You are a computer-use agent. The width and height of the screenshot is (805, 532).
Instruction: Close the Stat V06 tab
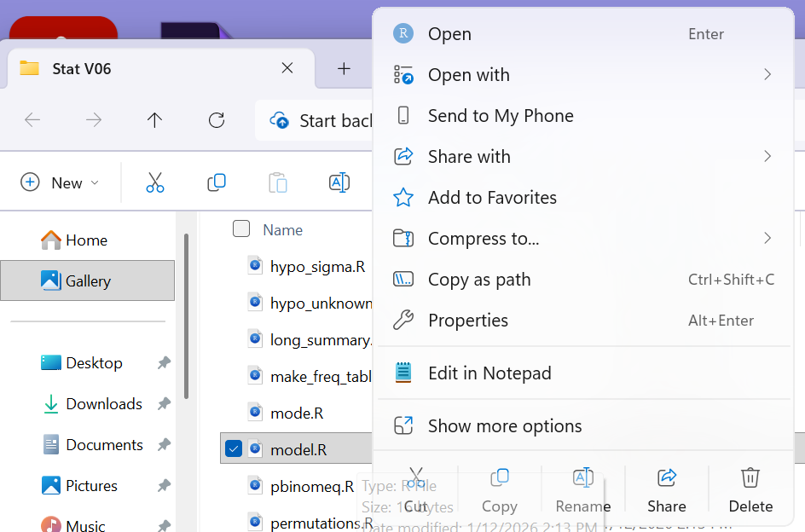pos(287,68)
